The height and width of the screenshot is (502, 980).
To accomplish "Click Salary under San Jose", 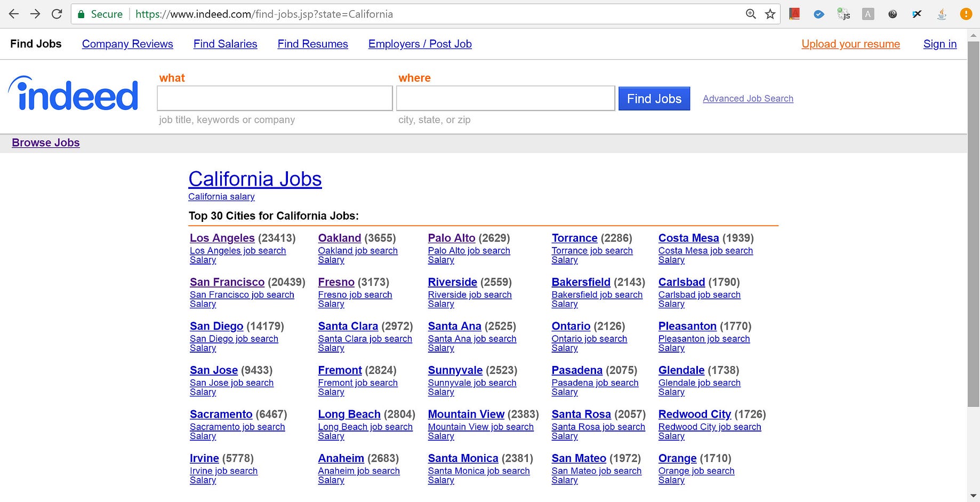I will 203,392.
